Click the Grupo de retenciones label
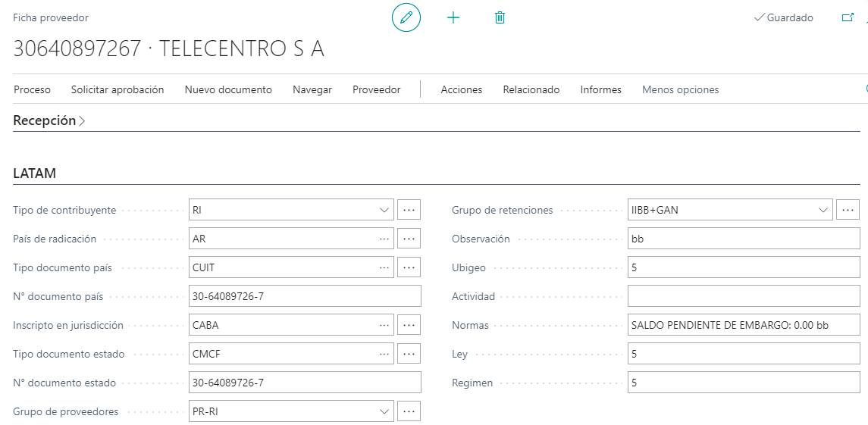The height and width of the screenshot is (425, 868). tap(502, 211)
